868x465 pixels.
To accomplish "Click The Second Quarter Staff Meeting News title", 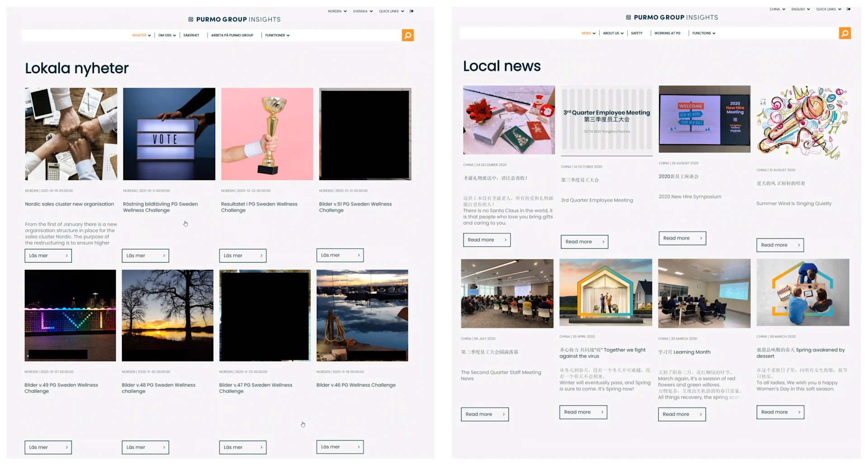I will click(x=501, y=375).
